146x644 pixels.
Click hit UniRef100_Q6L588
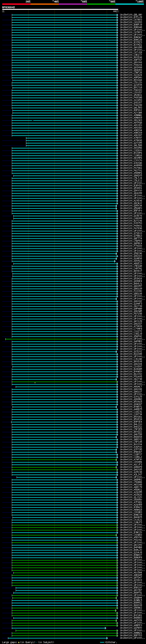(131, 146)
